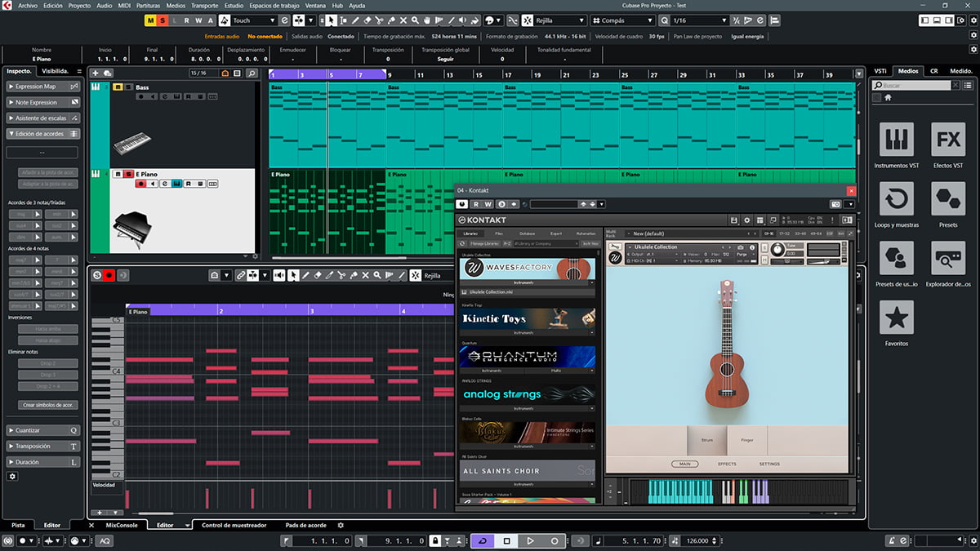The width and height of the screenshot is (980, 551).
Task: Open the Favoritos star tile
Action: [x=897, y=318]
